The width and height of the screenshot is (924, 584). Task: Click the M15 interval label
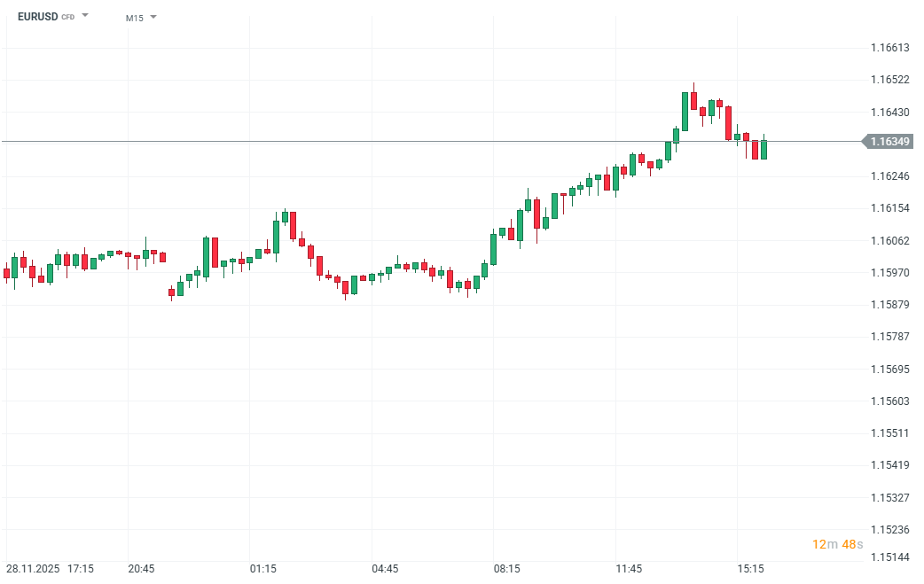[134, 18]
